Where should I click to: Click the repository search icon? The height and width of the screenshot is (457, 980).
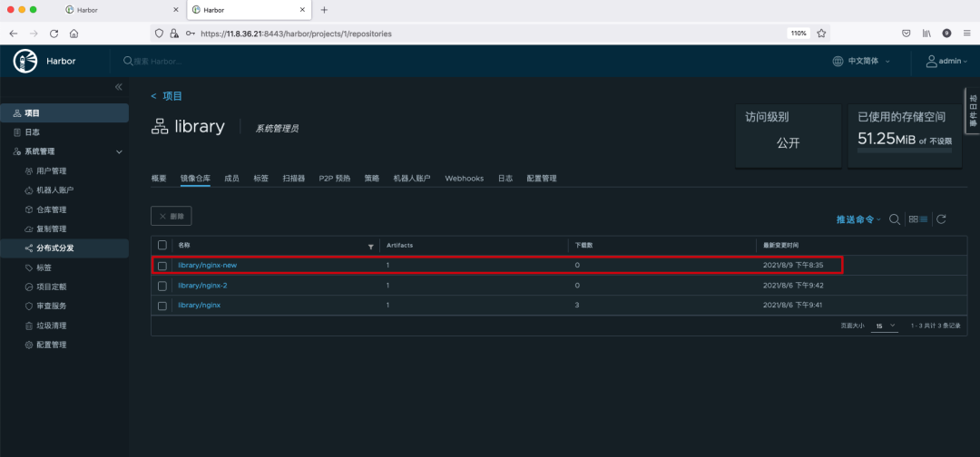click(x=895, y=219)
